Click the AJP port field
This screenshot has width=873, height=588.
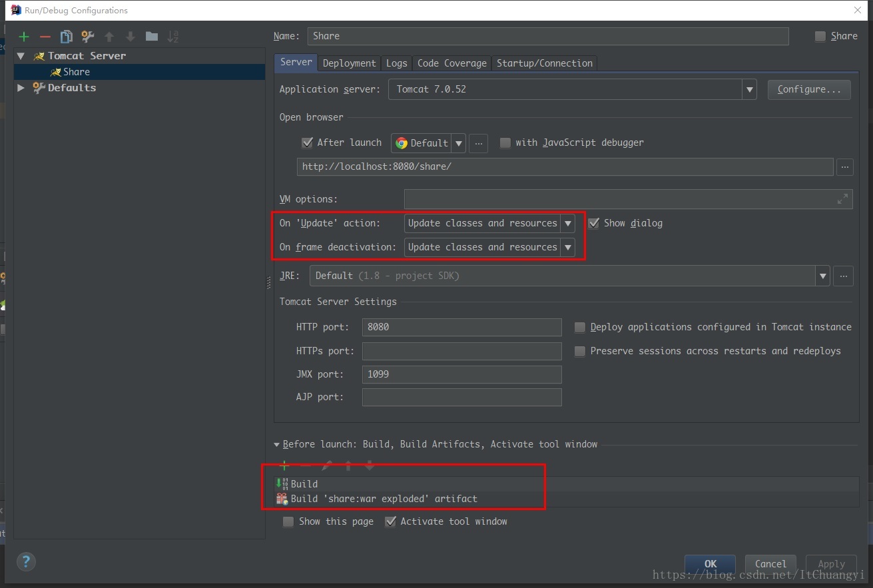[462, 398]
